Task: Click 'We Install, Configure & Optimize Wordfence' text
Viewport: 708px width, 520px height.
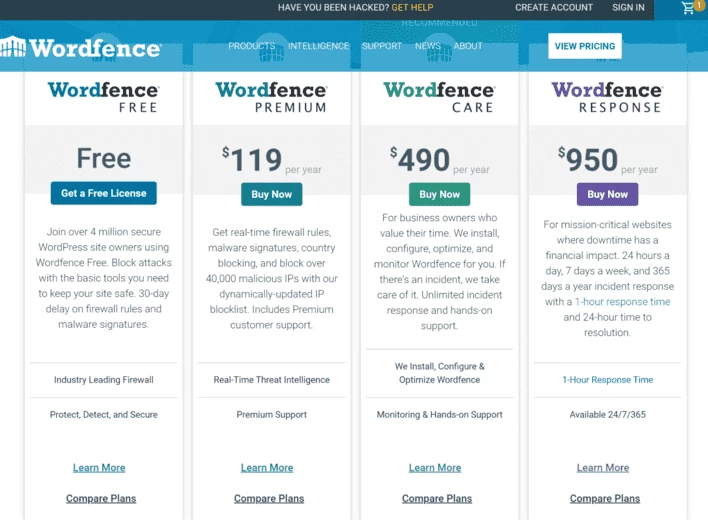Action: [x=439, y=373]
